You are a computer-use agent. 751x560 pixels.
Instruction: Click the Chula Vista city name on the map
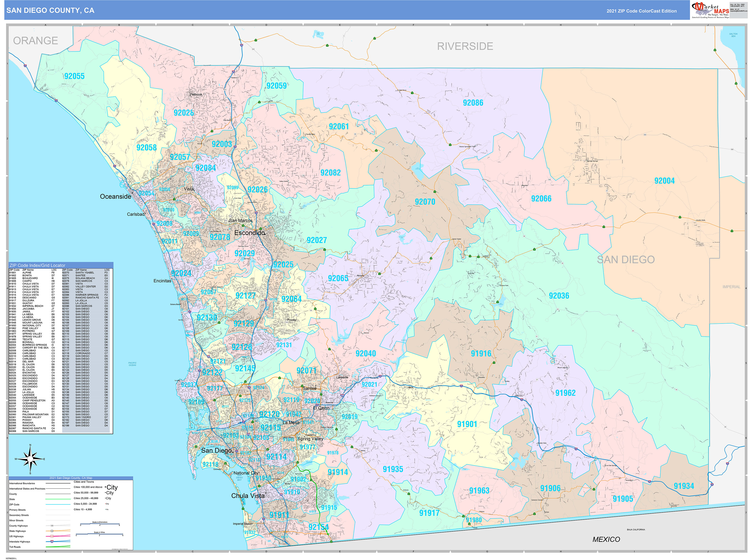[x=248, y=496]
